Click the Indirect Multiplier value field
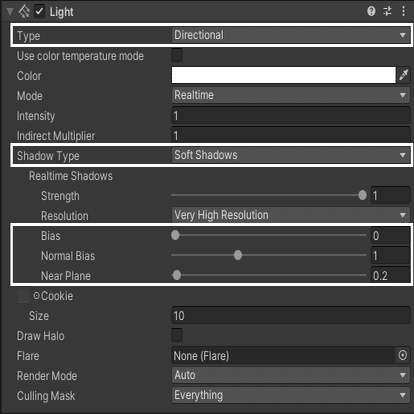Screen dimensions: 414x414 [x=291, y=135]
